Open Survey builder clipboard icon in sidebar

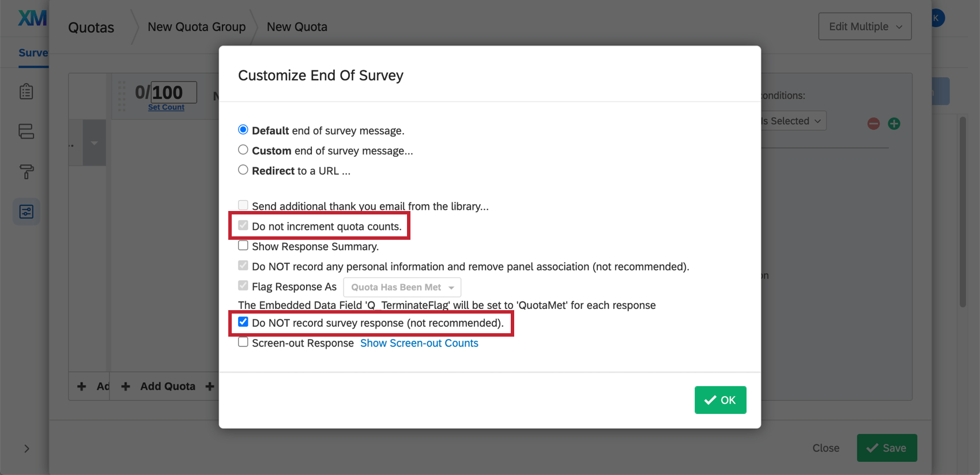(x=27, y=92)
